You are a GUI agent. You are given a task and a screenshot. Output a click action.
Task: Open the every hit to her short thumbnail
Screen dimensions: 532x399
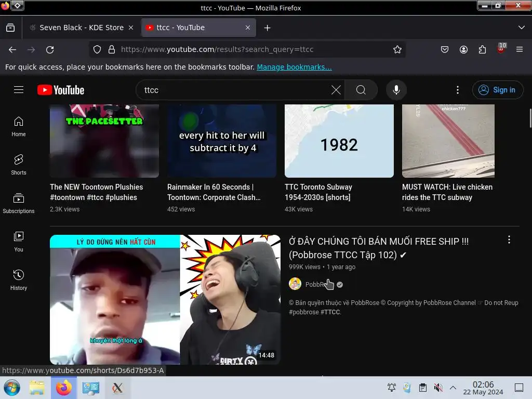click(221, 141)
